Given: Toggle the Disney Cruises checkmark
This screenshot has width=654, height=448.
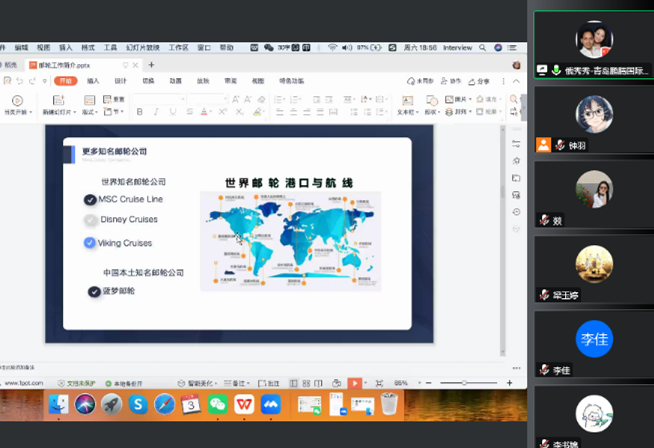Looking at the screenshot, I should [x=91, y=220].
